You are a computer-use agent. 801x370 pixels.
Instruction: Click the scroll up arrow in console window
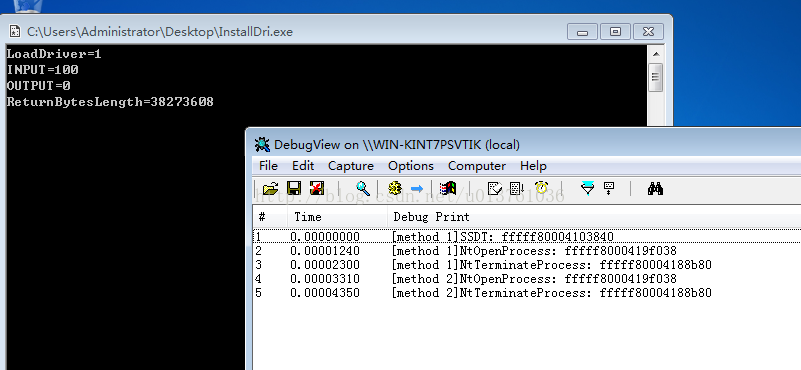[x=656, y=54]
